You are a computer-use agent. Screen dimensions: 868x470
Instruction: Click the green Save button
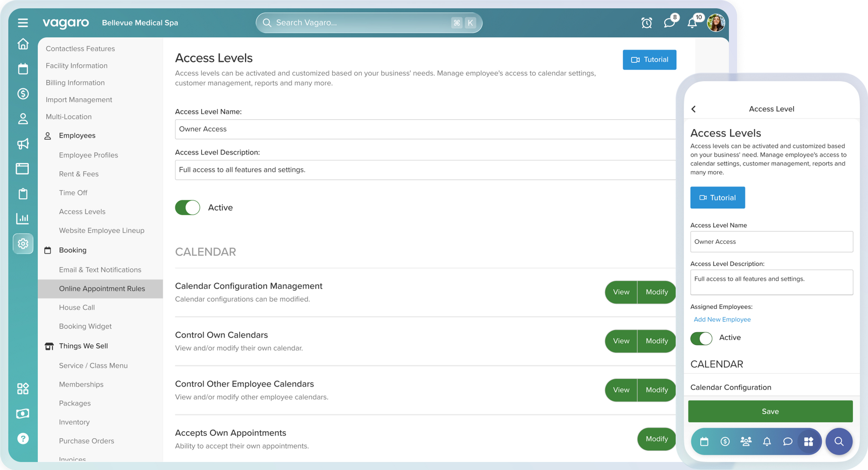[770, 411]
